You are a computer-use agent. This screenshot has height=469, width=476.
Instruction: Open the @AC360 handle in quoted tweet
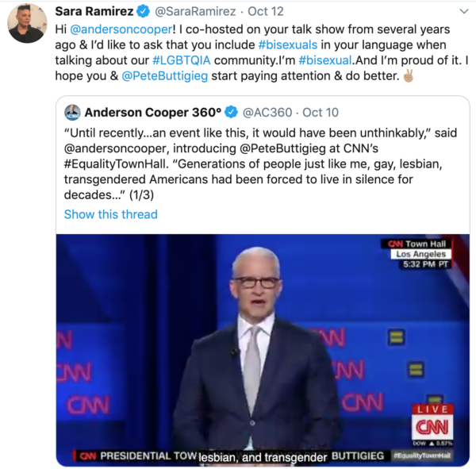[267, 113]
